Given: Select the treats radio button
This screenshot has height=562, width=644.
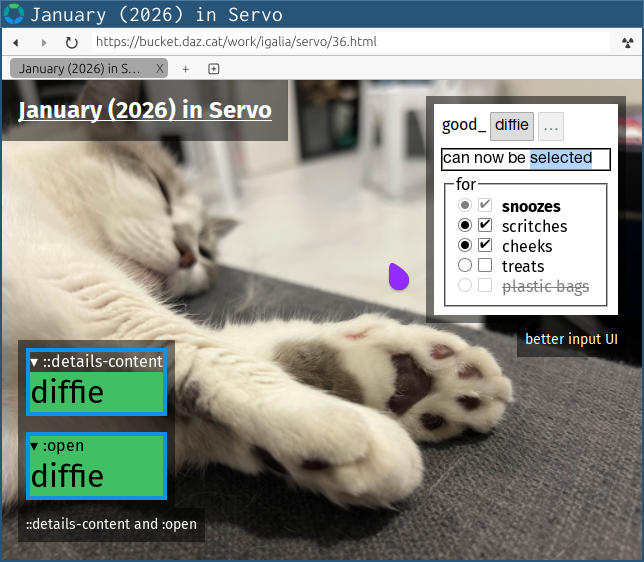Looking at the screenshot, I should point(464,265).
